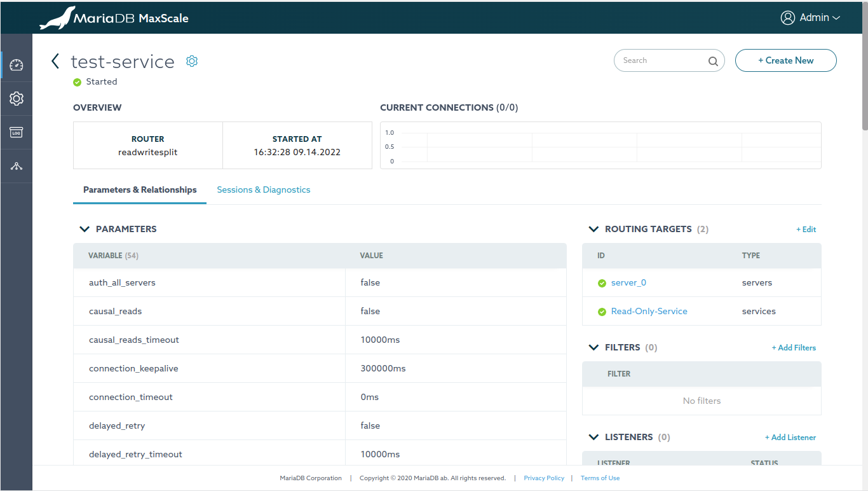The height and width of the screenshot is (491, 868).
Task: Collapse the Filters section
Action: (593, 347)
